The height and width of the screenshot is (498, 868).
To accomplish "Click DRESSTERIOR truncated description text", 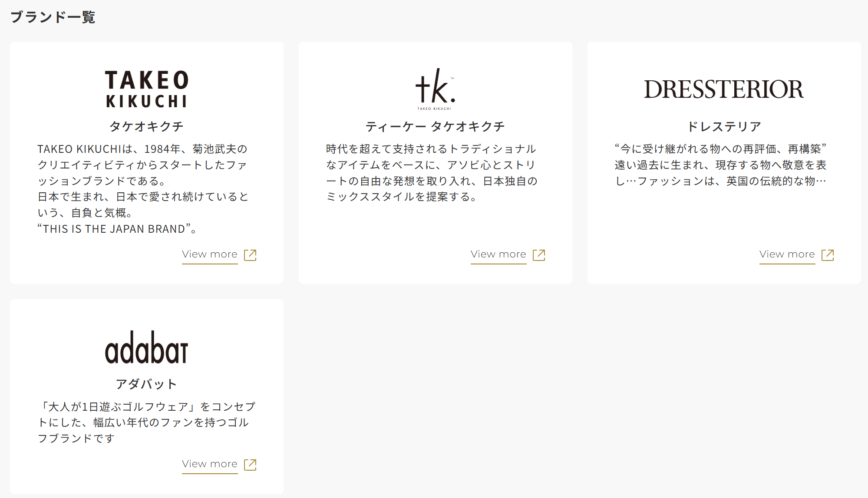I will tap(721, 165).
